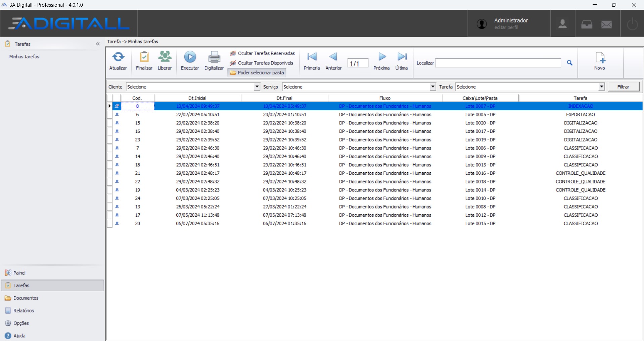Viewport: 644px width, 341px height.
Task: Select row with code 23
Action: [x=375, y=139]
